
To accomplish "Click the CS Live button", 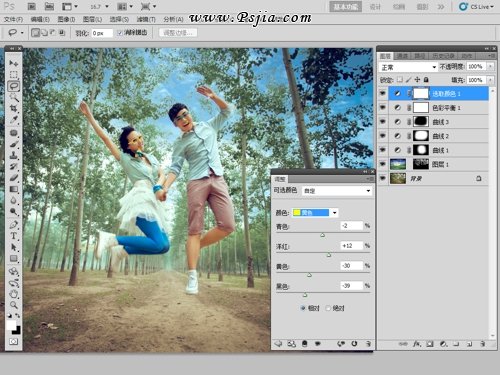I will coord(476,7).
